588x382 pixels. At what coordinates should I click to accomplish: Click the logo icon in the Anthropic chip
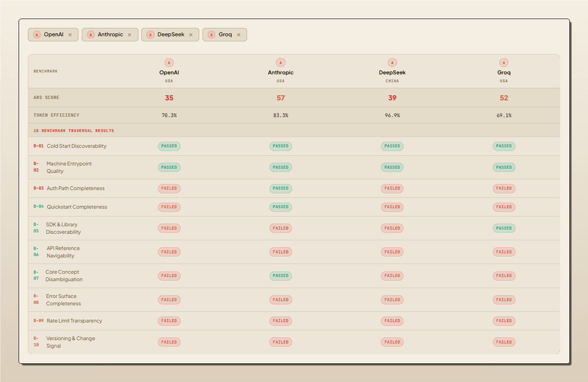91,35
